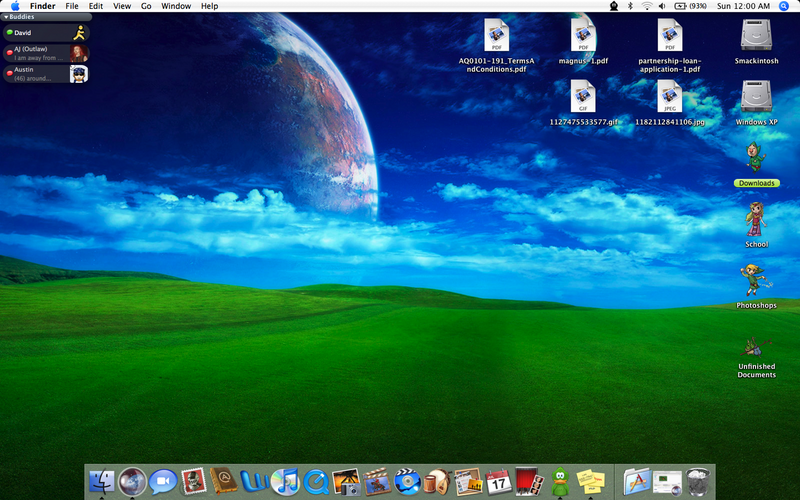Open iWeb from the Dock
The width and height of the screenshot is (800, 500).
click(x=468, y=482)
